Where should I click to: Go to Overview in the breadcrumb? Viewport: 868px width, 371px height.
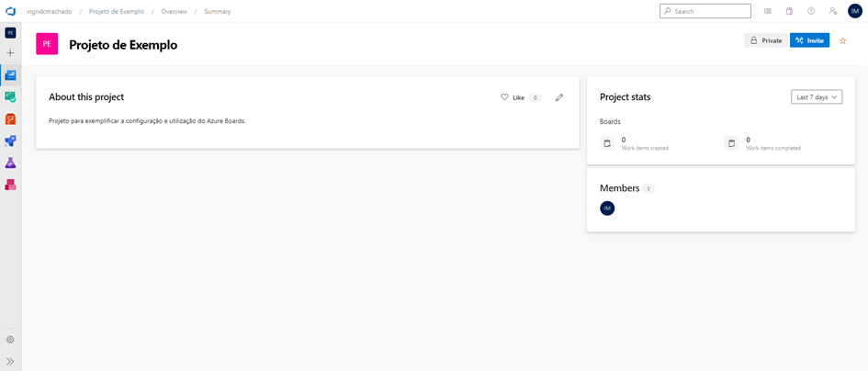click(174, 12)
